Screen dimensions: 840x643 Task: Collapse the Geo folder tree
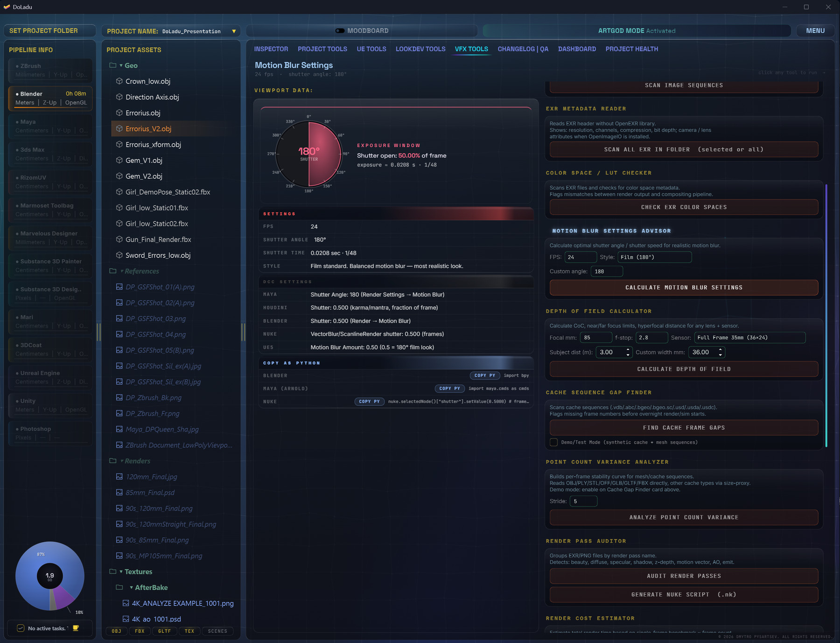[121, 65]
